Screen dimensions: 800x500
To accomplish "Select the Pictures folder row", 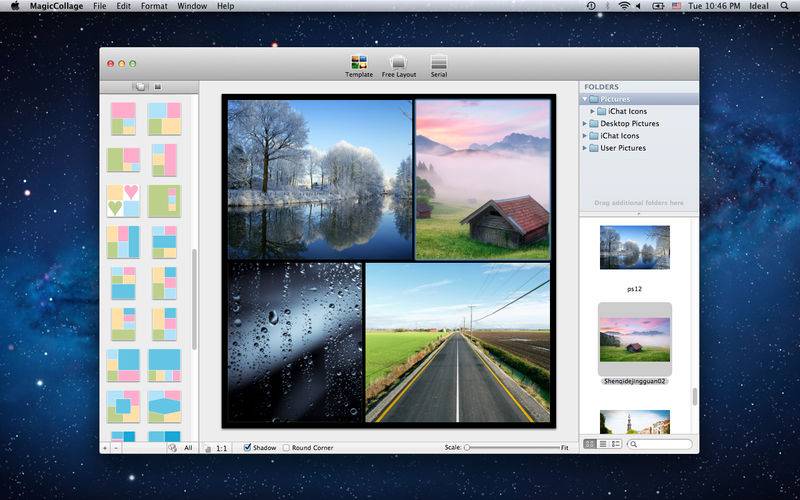I will pyautogui.click(x=639, y=99).
